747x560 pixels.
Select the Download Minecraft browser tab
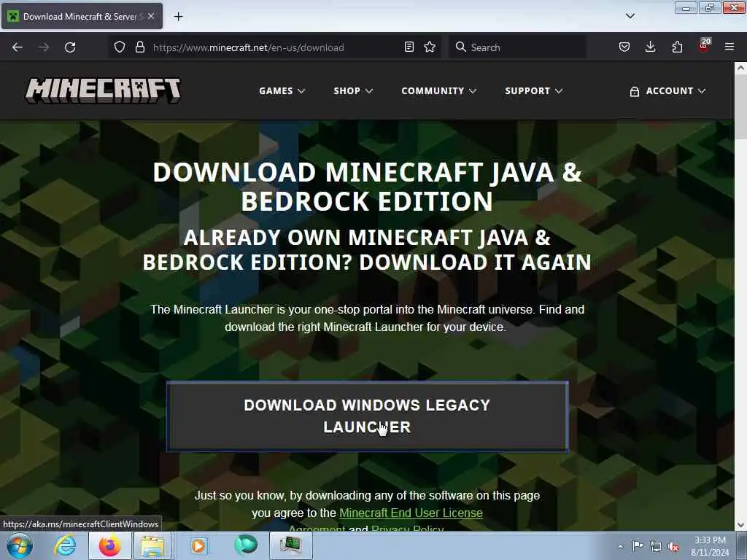coord(82,16)
